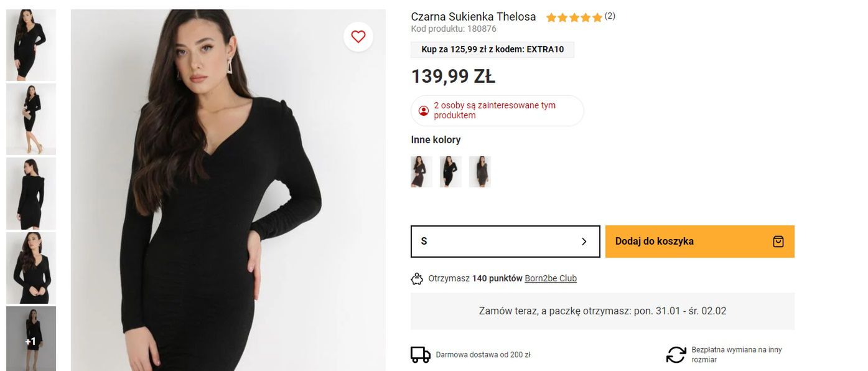Add the dress to wishlist via heart icon

pos(358,36)
